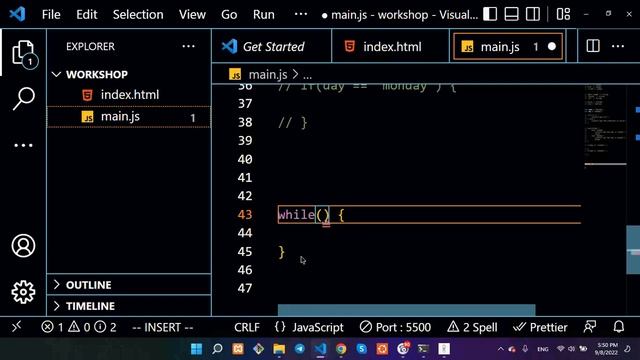This screenshot has height=360, width=640.
Task: Show additional views ellipsis in activity bar
Action: 23,145
